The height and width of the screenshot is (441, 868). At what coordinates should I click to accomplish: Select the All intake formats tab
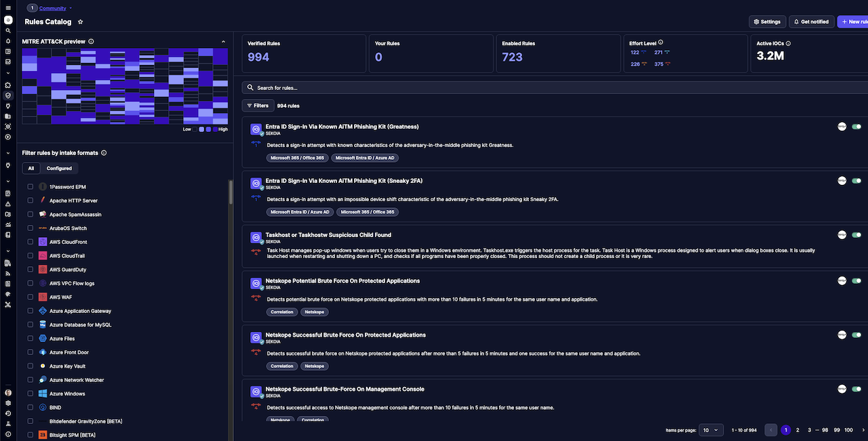point(31,168)
